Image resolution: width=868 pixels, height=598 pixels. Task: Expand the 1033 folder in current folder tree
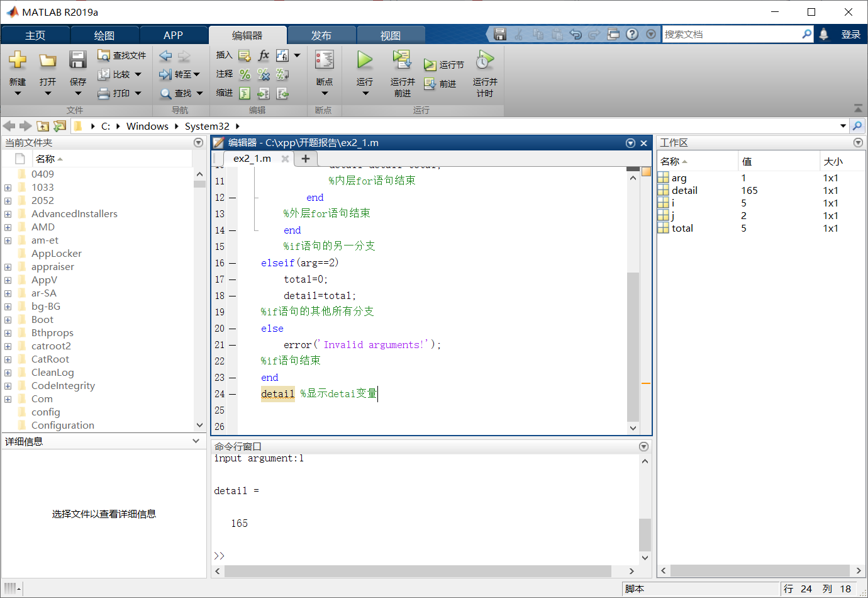coord(8,188)
